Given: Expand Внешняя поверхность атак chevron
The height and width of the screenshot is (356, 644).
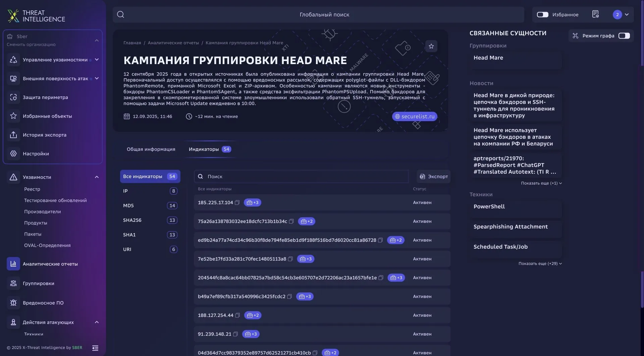Looking at the screenshot, I should click(x=97, y=79).
